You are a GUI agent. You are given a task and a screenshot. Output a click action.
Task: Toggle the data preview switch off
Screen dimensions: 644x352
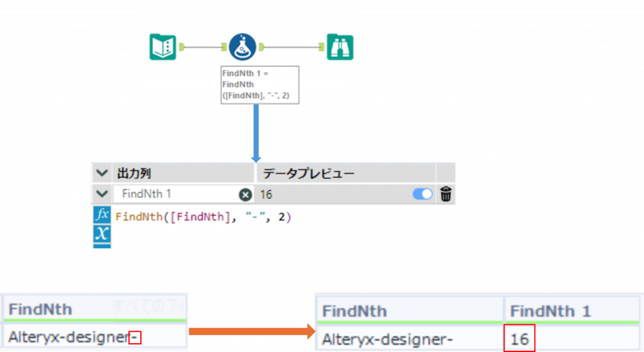[x=423, y=195]
